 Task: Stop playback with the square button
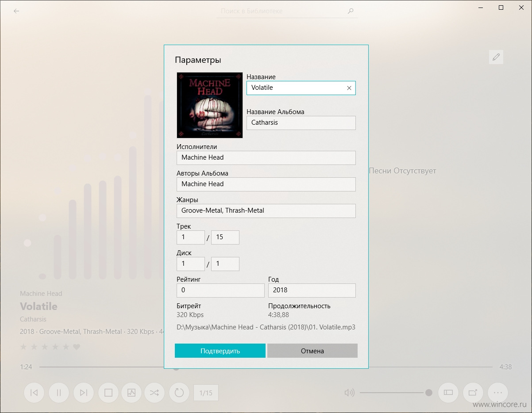point(108,393)
